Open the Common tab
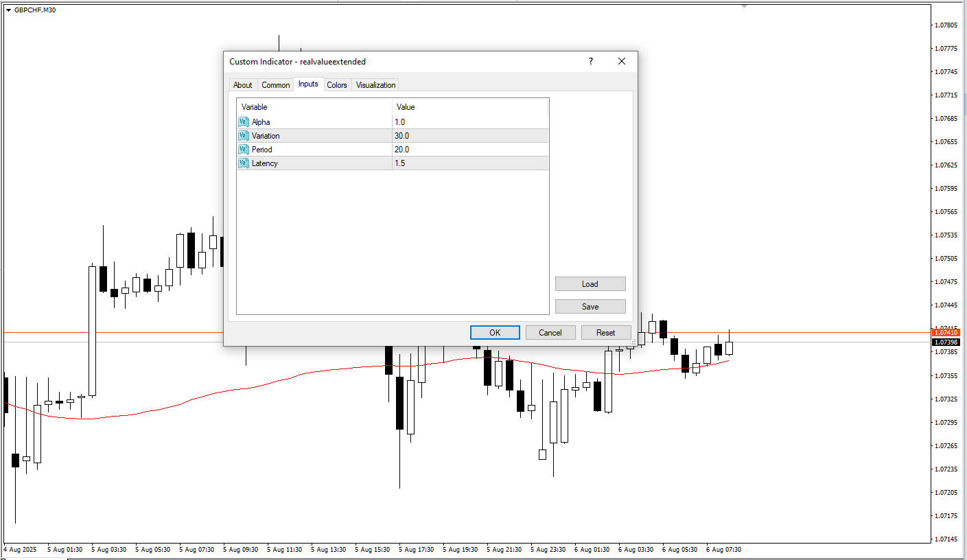Screen dimensions: 967x560 (x=276, y=85)
